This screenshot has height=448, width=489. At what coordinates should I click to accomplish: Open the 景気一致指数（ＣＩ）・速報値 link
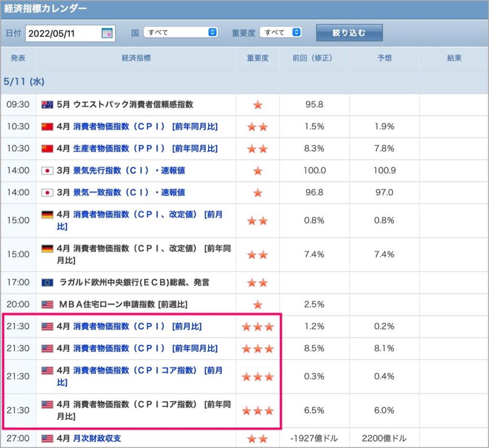point(129,192)
